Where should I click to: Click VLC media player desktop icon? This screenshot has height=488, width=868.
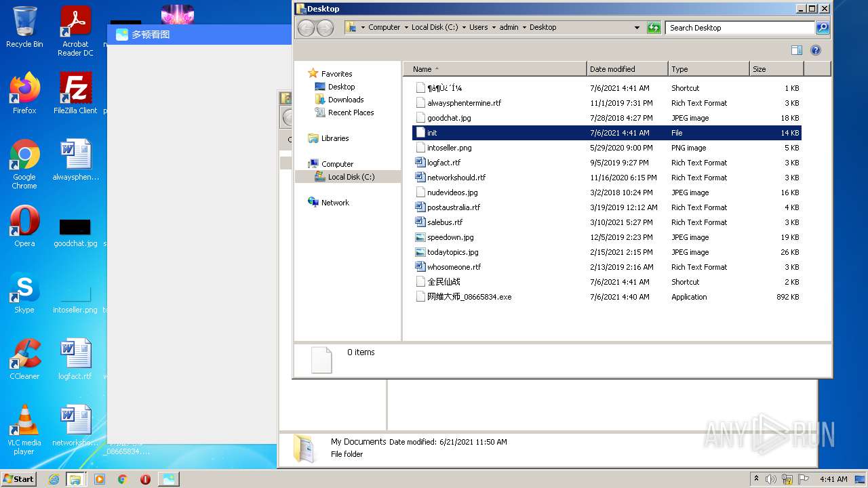[x=24, y=430]
